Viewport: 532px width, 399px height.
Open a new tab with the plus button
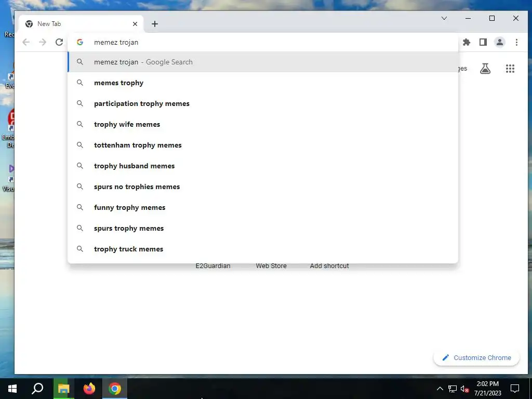[155, 24]
